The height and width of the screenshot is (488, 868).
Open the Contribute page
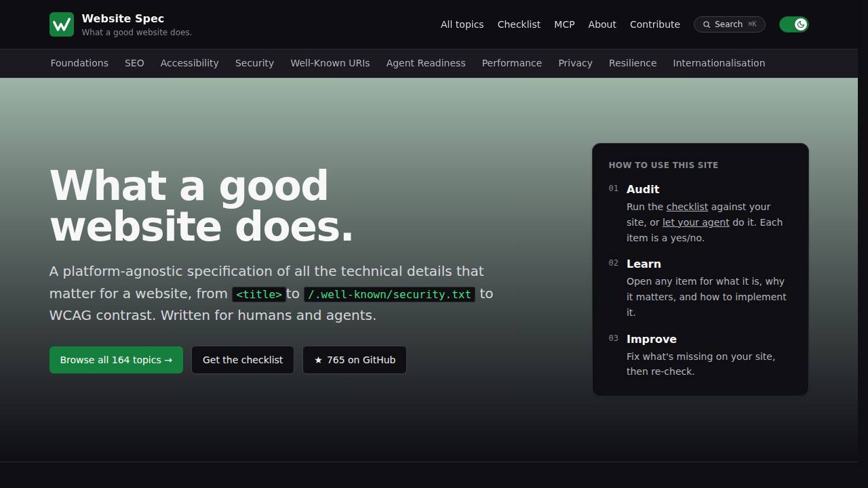(x=655, y=24)
